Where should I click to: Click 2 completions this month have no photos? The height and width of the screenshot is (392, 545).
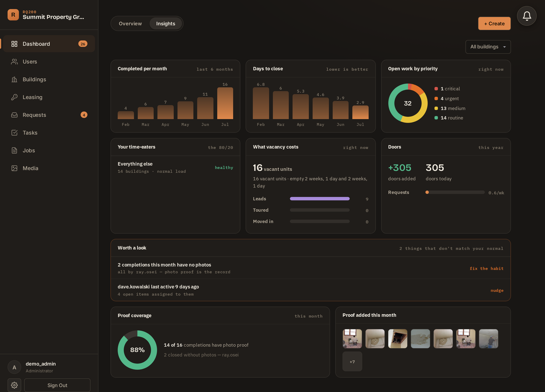pos(164,265)
